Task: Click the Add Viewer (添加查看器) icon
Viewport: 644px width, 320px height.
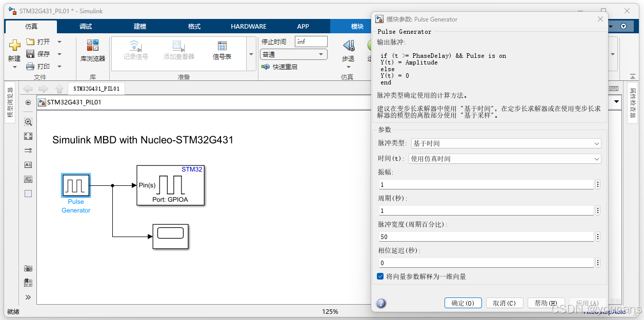Action: pos(178,46)
